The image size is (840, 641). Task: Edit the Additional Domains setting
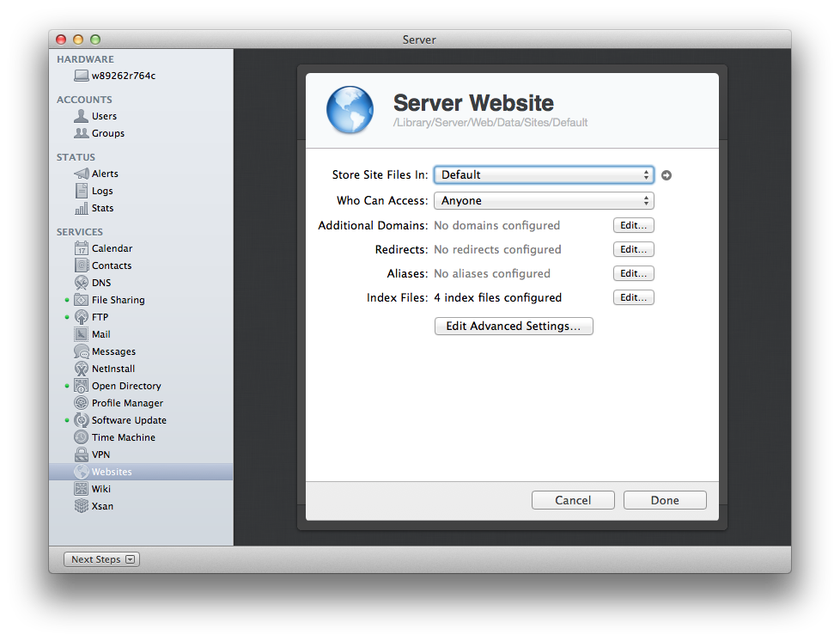click(x=633, y=226)
